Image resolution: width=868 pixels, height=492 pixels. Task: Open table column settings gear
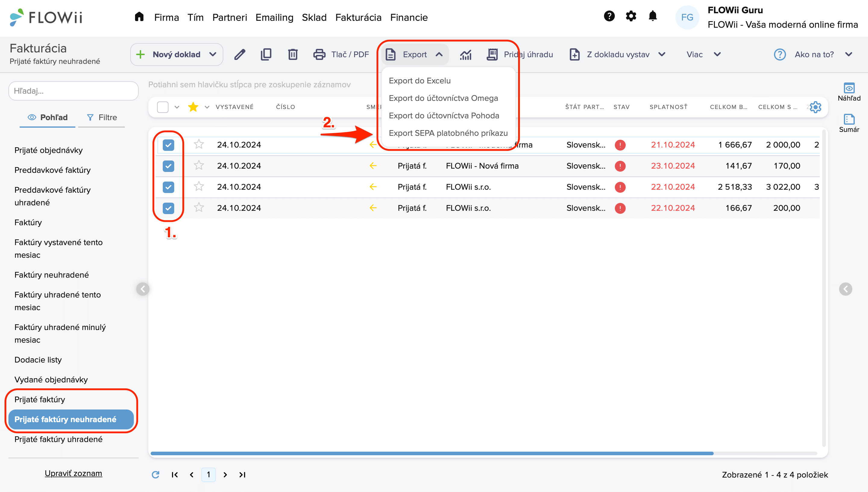pos(815,107)
